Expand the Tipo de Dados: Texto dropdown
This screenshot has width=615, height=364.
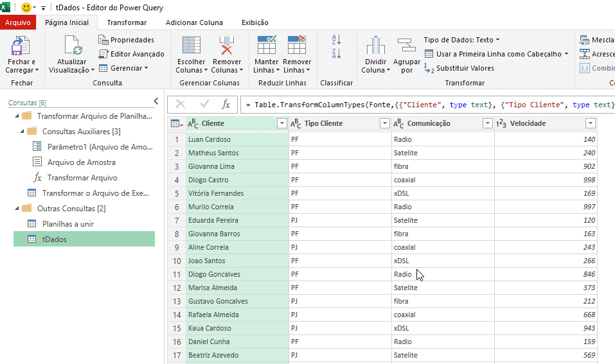461,40
